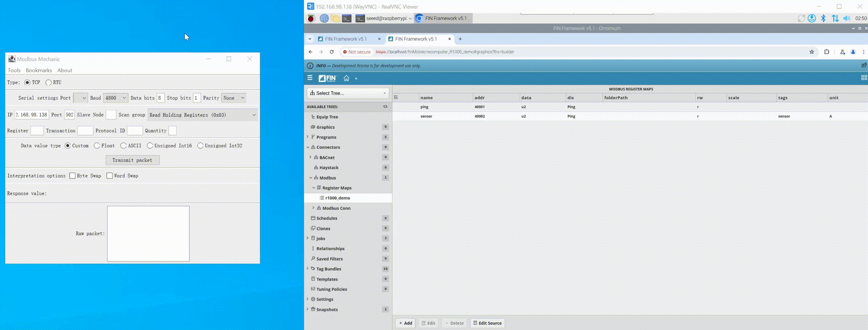The width and height of the screenshot is (868, 330).
Task: Click the Edit Source button
Action: [x=487, y=323]
